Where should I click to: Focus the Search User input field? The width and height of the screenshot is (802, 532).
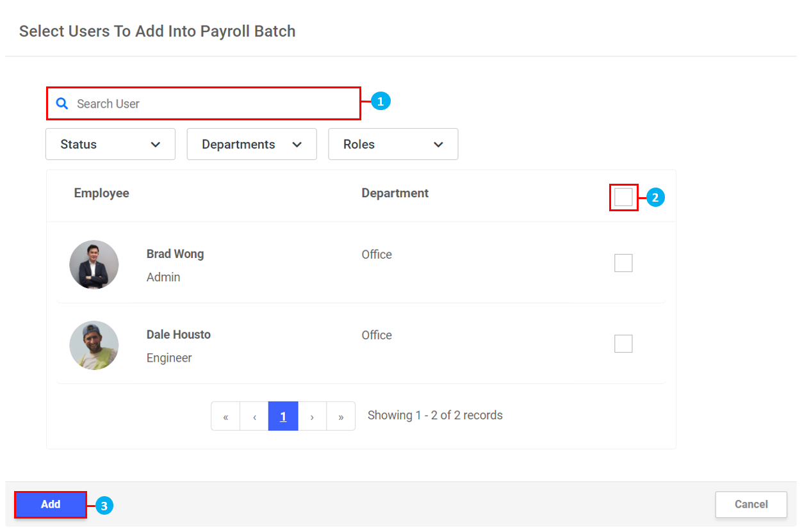click(x=211, y=104)
